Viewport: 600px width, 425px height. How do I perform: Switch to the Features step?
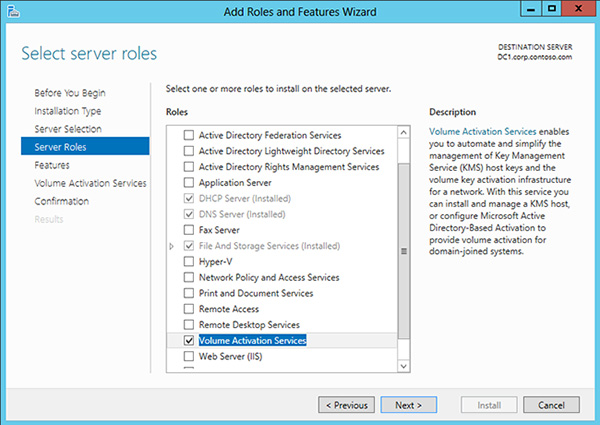(52, 165)
